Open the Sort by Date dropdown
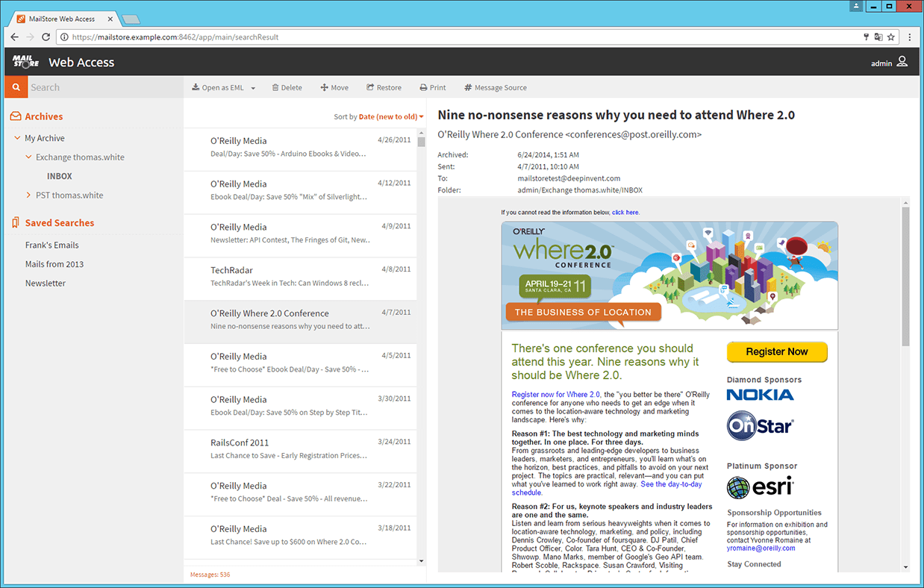The width and height of the screenshot is (924, 588). (379, 116)
